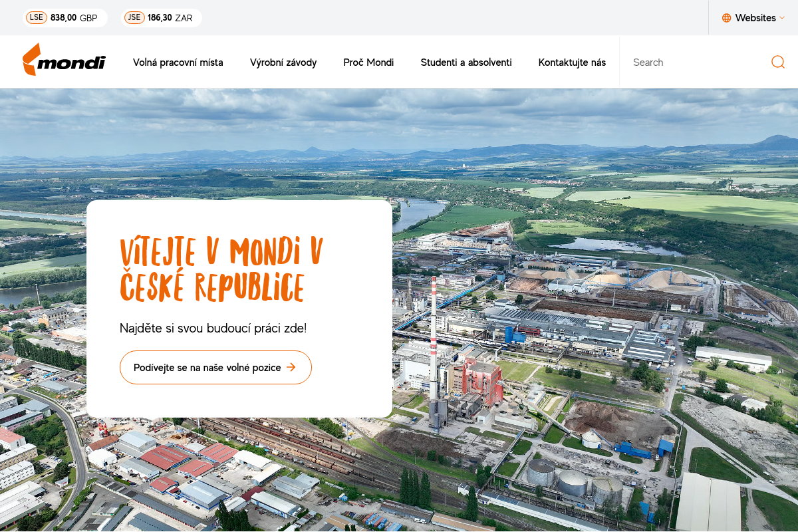Click the Vítejte v Mondi heading
Viewport: 798px width, 532px height.
[221, 269]
